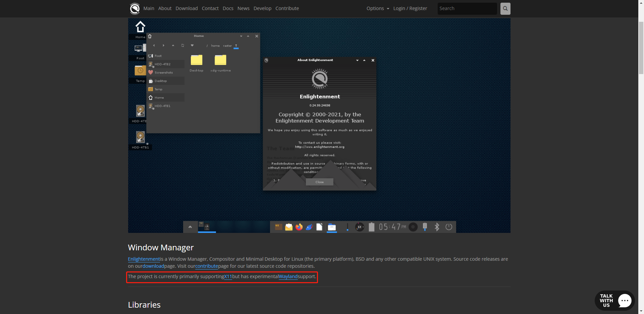Open the Talk With Us chat bubble
This screenshot has width=644, height=314.
614,301
